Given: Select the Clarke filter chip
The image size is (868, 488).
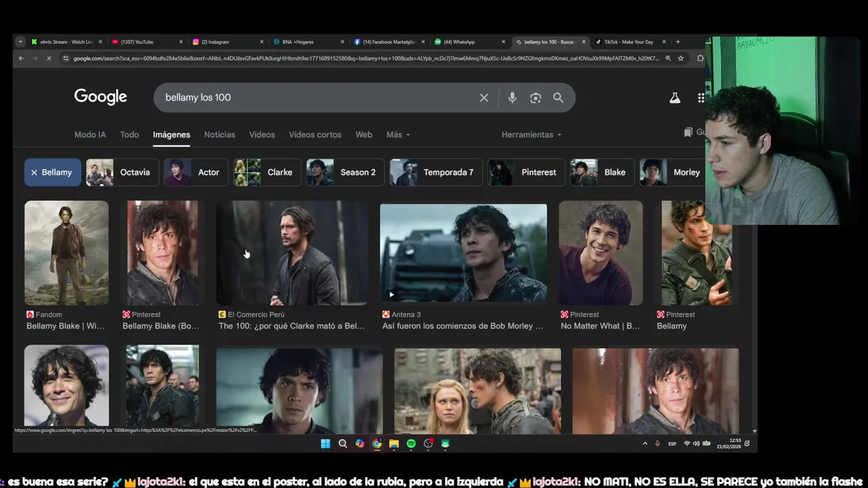Looking at the screenshot, I should coord(267,172).
